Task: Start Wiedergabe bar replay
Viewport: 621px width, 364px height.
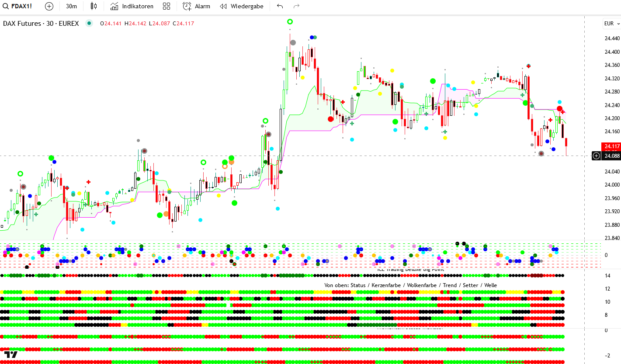Action: click(242, 6)
